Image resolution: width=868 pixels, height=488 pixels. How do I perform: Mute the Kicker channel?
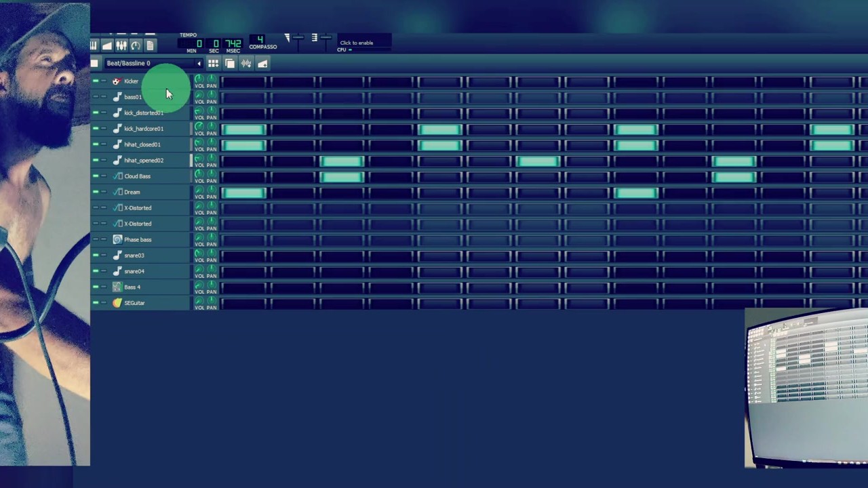96,81
